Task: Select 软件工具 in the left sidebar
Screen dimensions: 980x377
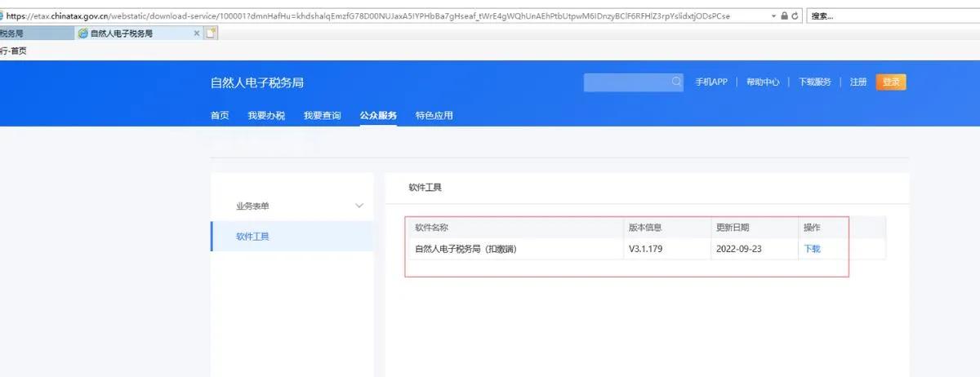Action: pos(252,237)
